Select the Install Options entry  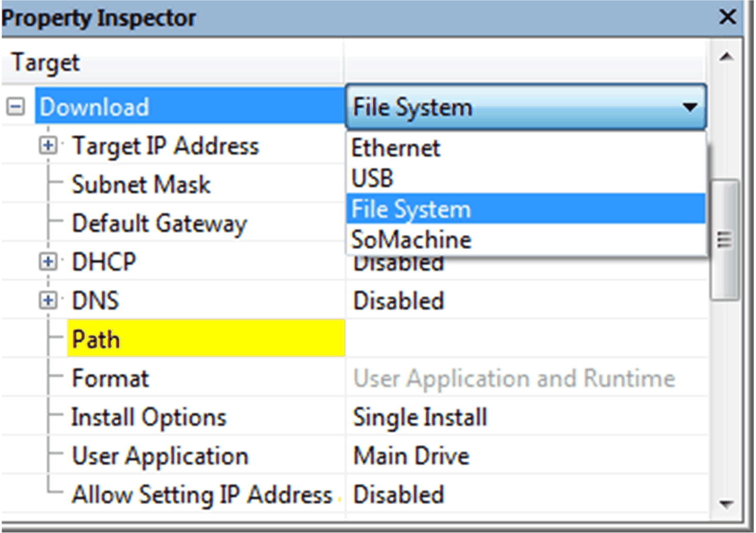click(149, 417)
